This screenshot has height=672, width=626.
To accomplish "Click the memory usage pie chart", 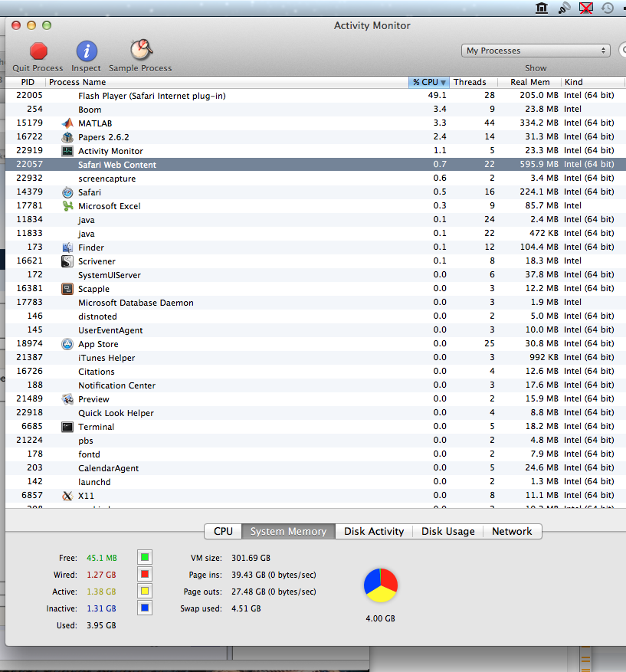I will [381, 585].
